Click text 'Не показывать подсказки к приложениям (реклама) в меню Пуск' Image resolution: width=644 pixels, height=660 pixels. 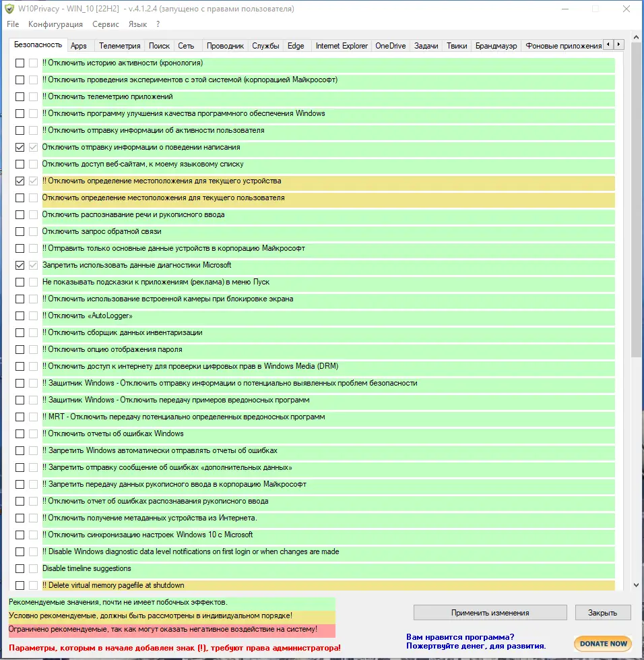tap(156, 282)
